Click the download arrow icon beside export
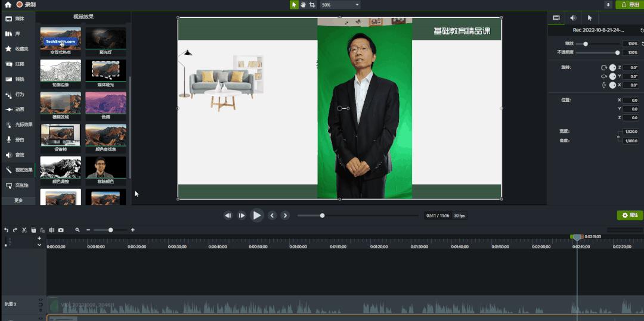The image size is (644, 321). coord(608,5)
